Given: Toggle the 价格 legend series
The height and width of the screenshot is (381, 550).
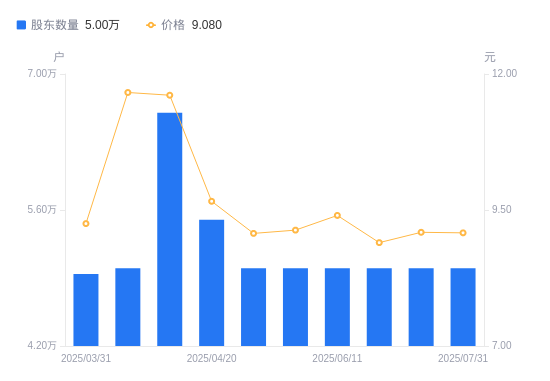Looking at the screenshot, I should (x=184, y=25).
